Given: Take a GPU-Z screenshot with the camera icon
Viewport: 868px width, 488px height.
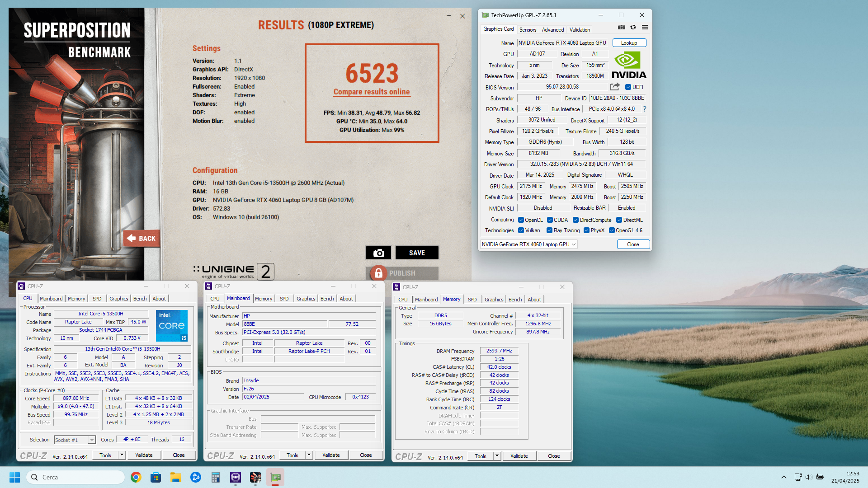Looking at the screenshot, I should click(x=622, y=28).
